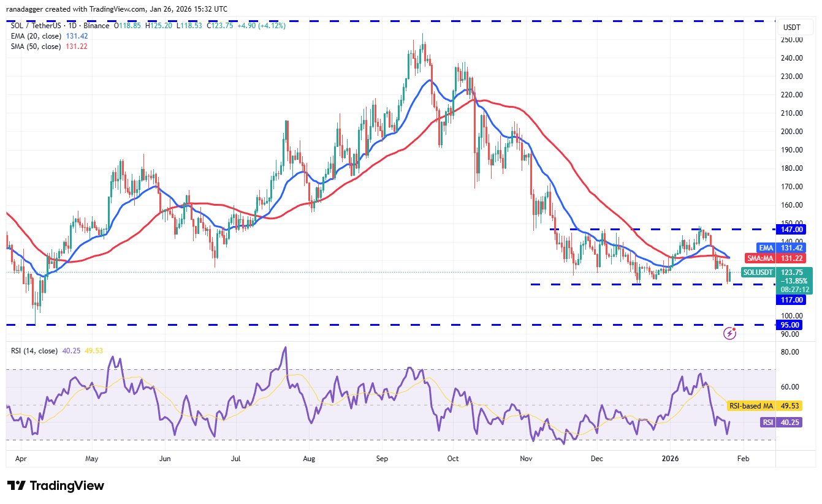Select the SMA (50, close) indicator legend

click(34, 47)
